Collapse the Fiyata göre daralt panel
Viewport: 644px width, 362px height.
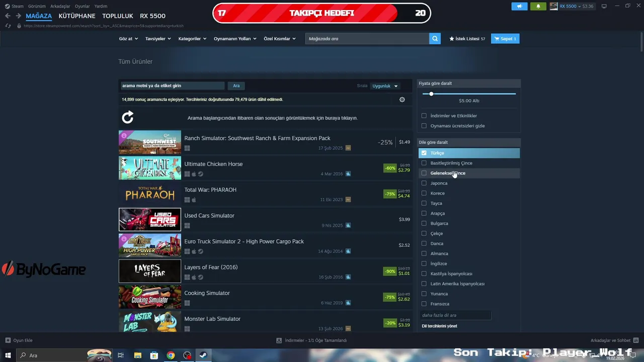(x=469, y=83)
